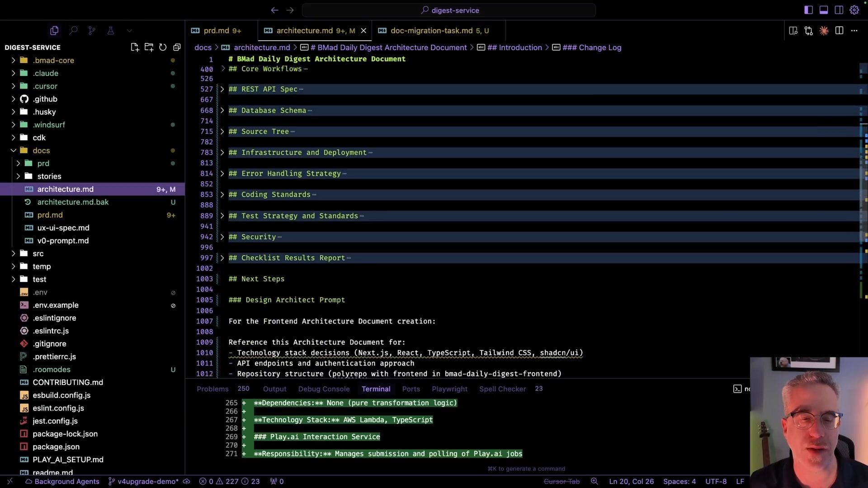Open the settings gear icon
Screen dimensions: 868x488
[x=854, y=10]
